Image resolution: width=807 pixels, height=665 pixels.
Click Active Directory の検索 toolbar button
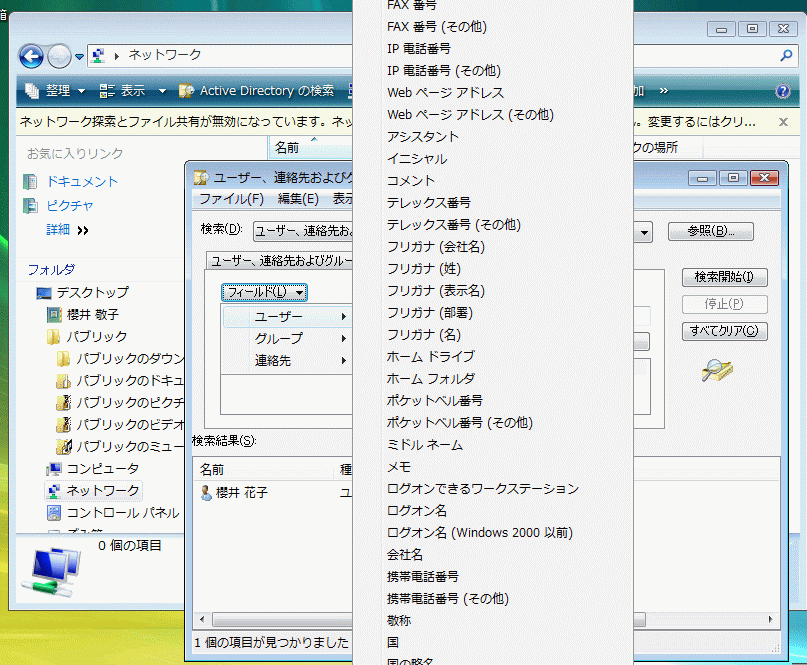tap(256, 91)
